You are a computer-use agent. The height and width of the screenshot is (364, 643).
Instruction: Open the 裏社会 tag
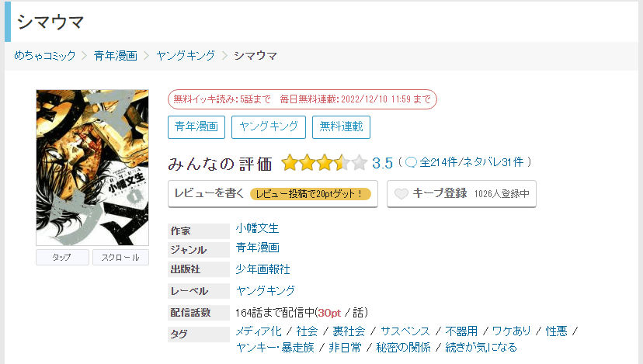(x=349, y=331)
